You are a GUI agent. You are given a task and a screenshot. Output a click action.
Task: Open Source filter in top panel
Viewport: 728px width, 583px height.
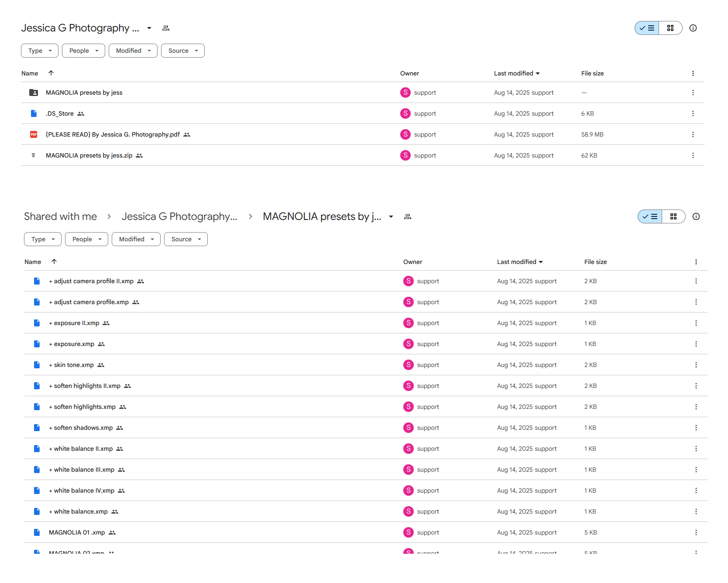coord(183,51)
